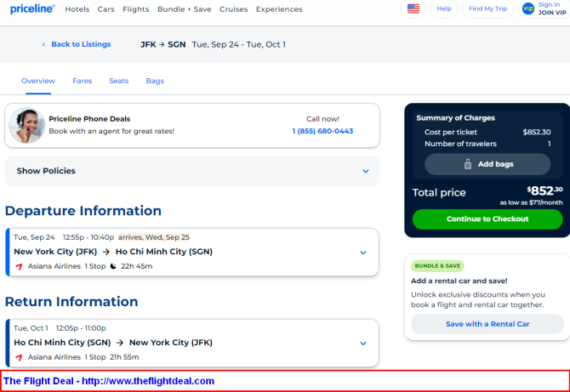Go Back to Listings
The width and height of the screenshot is (570, 392).
point(81,44)
